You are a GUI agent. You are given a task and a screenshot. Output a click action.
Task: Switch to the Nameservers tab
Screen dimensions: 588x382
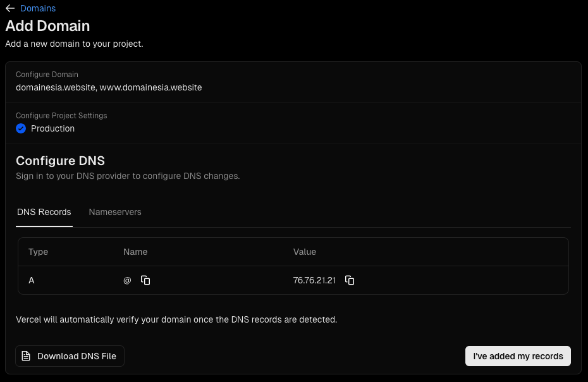[x=115, y=212]
